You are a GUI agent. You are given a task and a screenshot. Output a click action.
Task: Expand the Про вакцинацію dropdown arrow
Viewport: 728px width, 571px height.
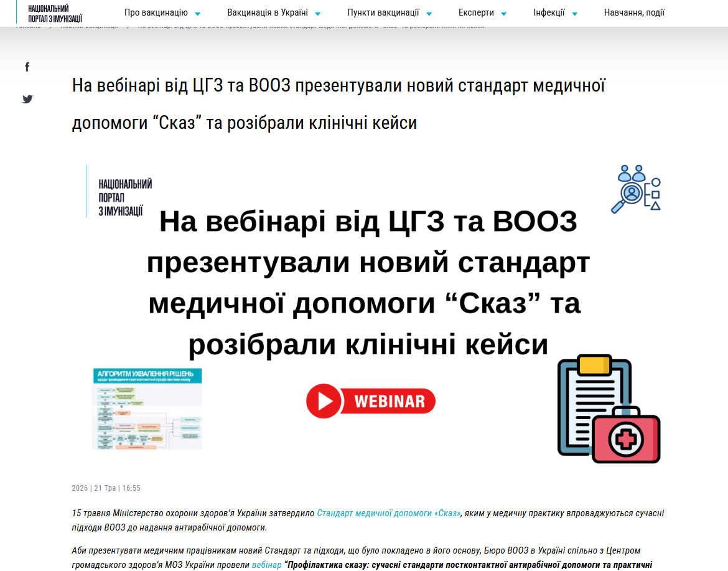(x=198, y=14)
